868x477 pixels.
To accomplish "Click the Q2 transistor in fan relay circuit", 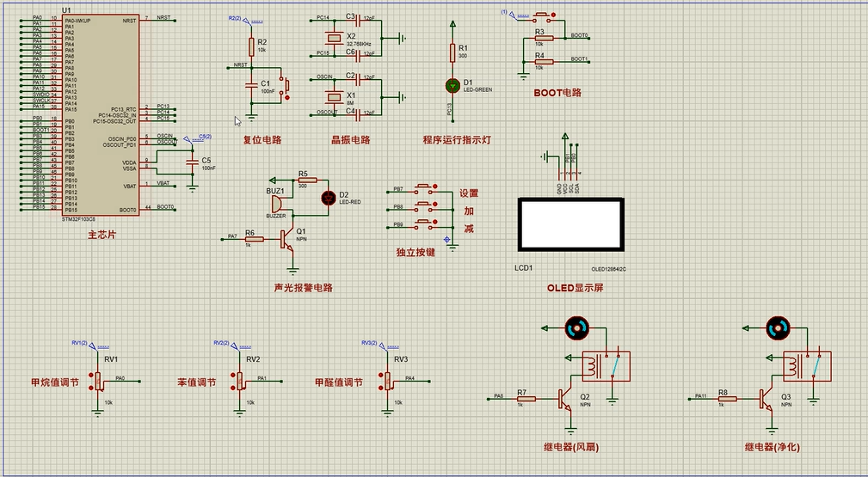I will tap(564, 399).
